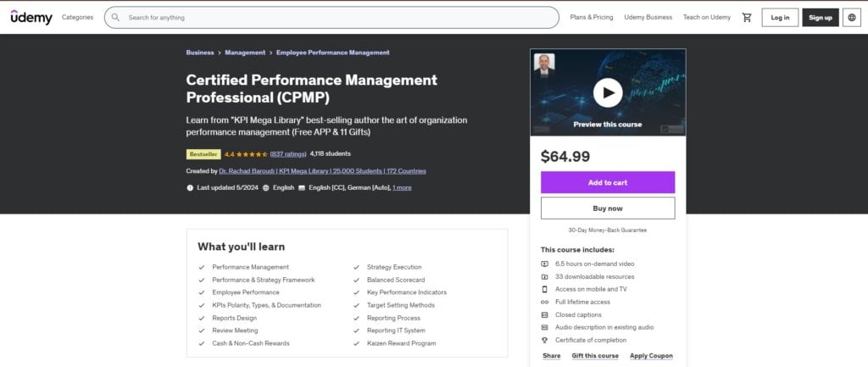Open the Business breadcrumb
Image resolution: width=868 pixels, height=367 pixels.
(200, 53)
